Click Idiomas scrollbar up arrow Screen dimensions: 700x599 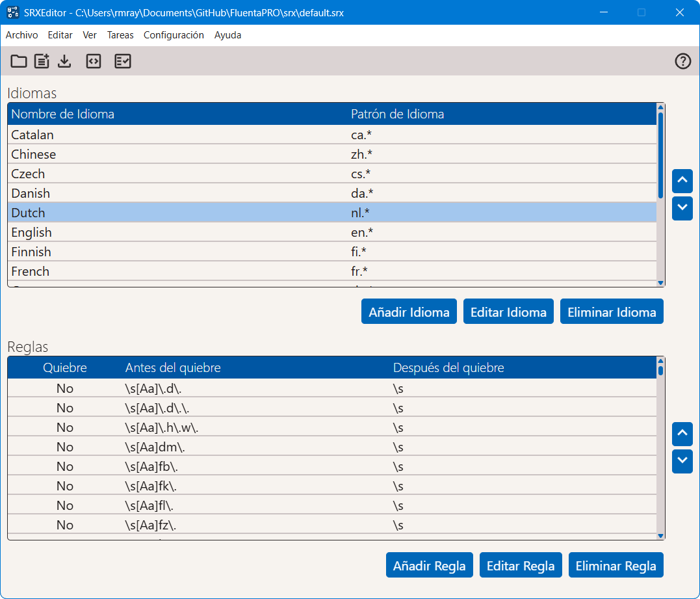[661, 107]
